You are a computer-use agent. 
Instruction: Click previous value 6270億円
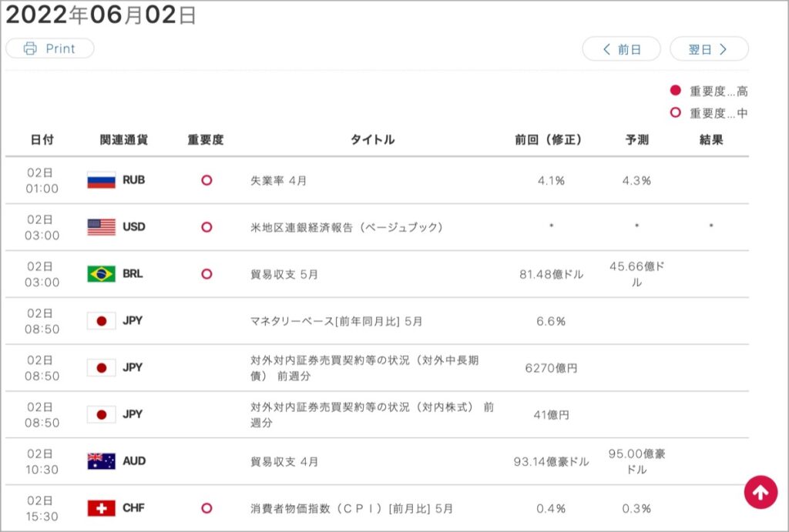551,368
